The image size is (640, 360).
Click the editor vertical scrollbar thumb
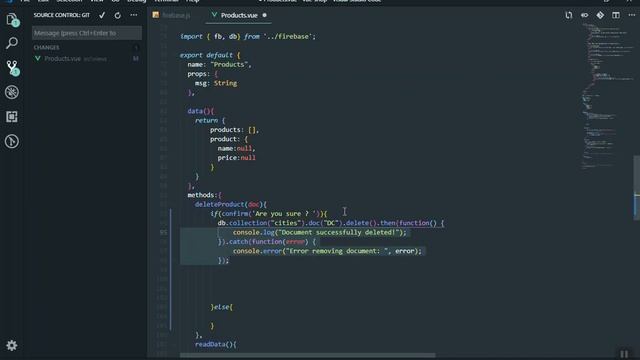pyautogui.click(x=636, y=188)
